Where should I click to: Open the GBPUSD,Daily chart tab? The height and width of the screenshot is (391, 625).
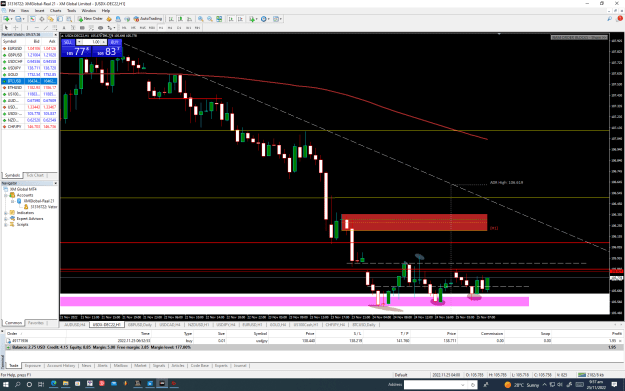[140, 325]
